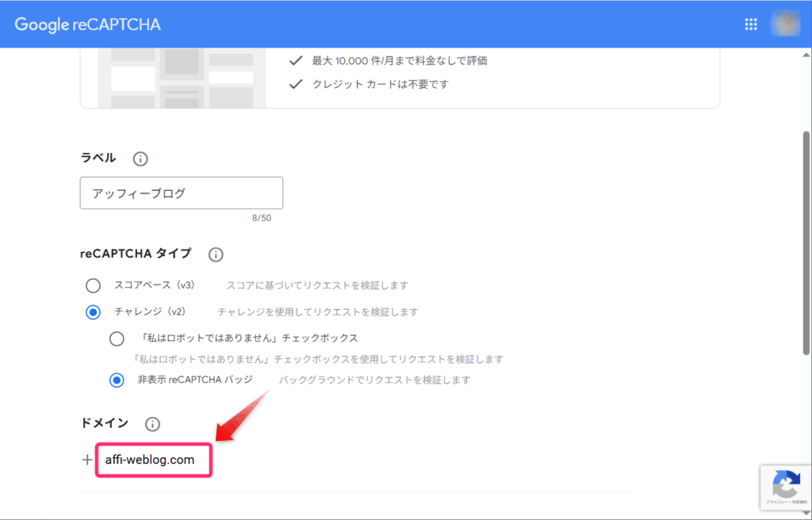The height and width of the screenshot is (520, 812).
Task: Click the ラベル heading
Action: [98, 158]
